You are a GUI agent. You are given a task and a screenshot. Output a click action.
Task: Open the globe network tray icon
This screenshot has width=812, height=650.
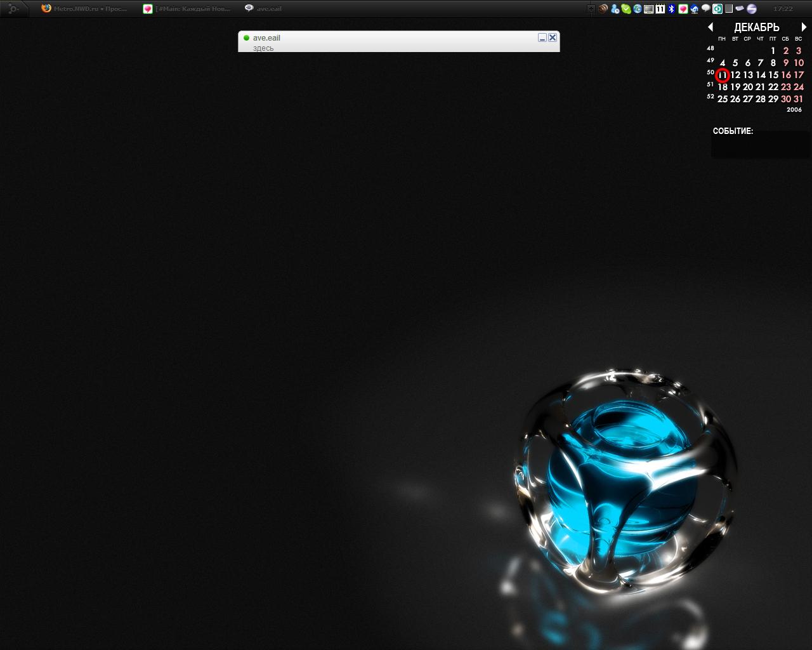(637, 9)
